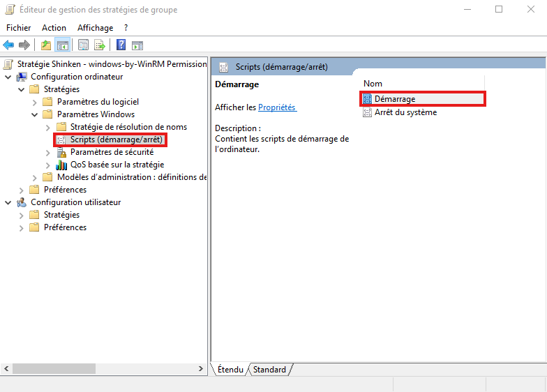Collapse the Configuration ordinateur node

pos(8,77)
